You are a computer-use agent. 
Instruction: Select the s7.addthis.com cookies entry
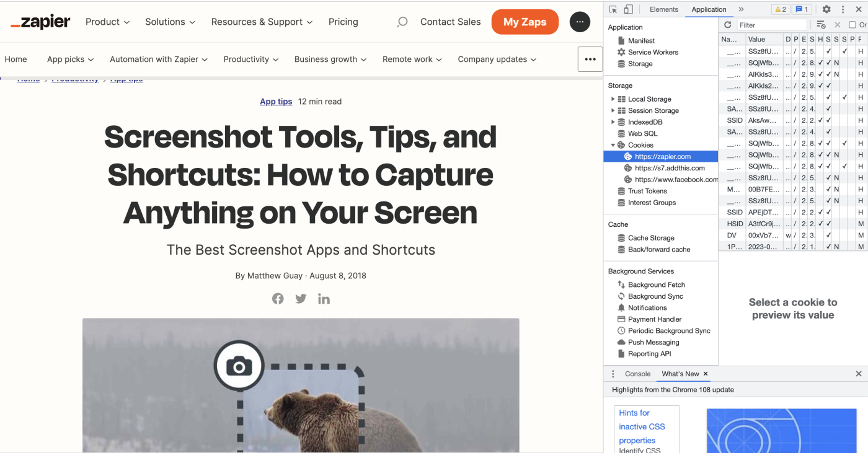click(x=670, y=168)
